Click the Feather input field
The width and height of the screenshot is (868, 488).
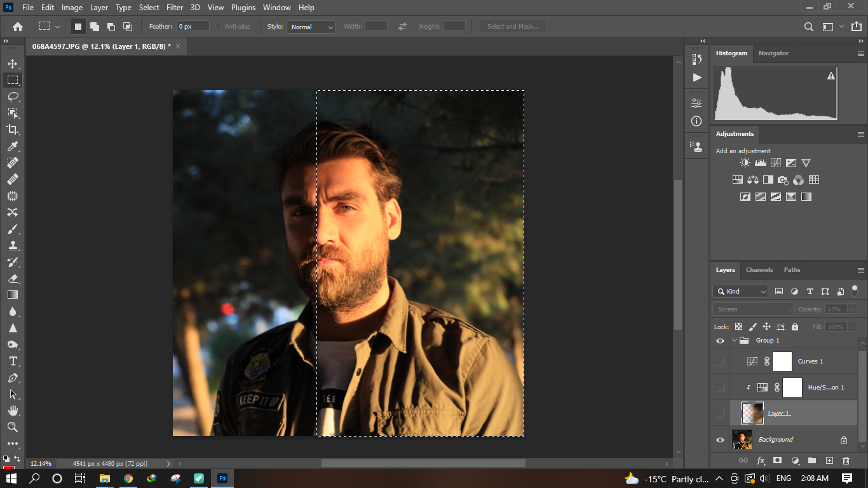click(193, 27)
